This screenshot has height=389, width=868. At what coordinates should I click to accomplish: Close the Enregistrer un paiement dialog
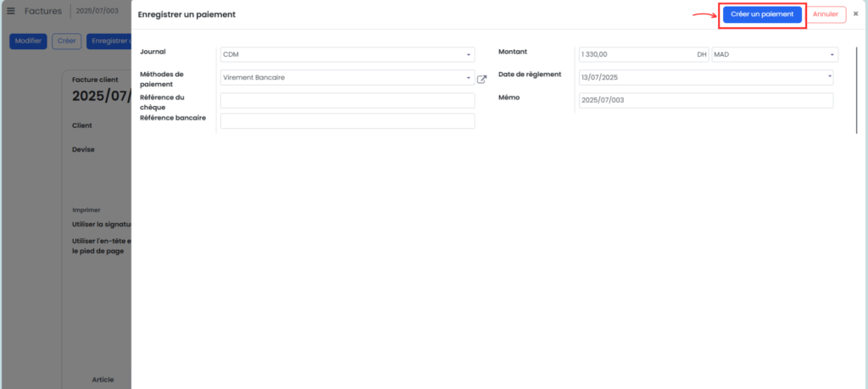(x=856, y=14)
